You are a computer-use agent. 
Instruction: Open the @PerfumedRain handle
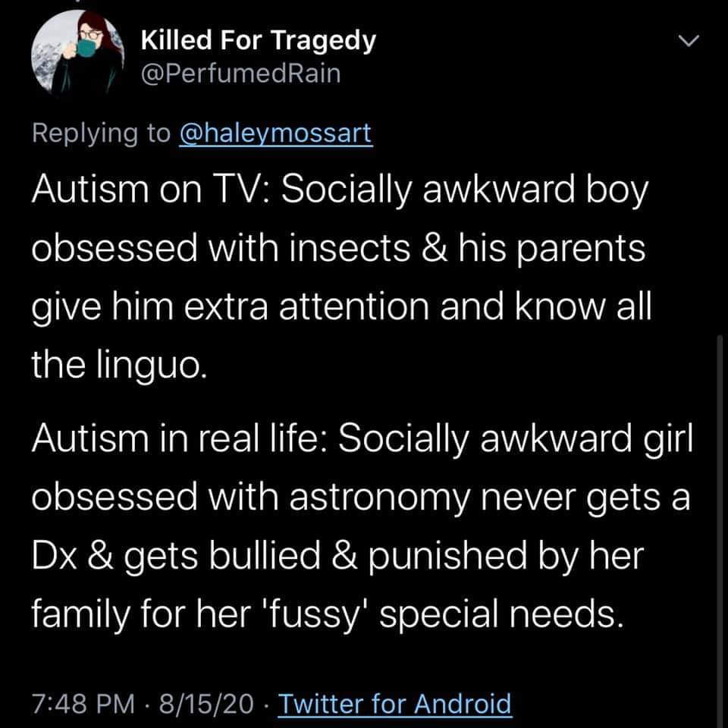[240, 74]
